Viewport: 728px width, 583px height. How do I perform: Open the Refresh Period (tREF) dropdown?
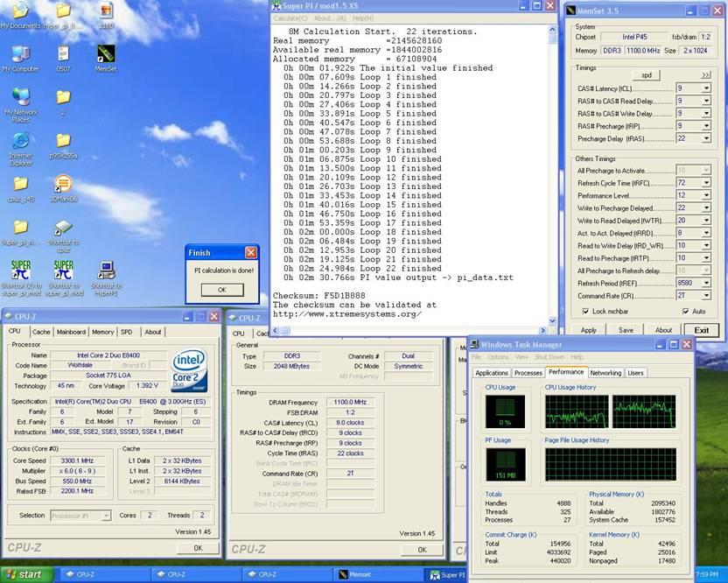click(706, 283)
